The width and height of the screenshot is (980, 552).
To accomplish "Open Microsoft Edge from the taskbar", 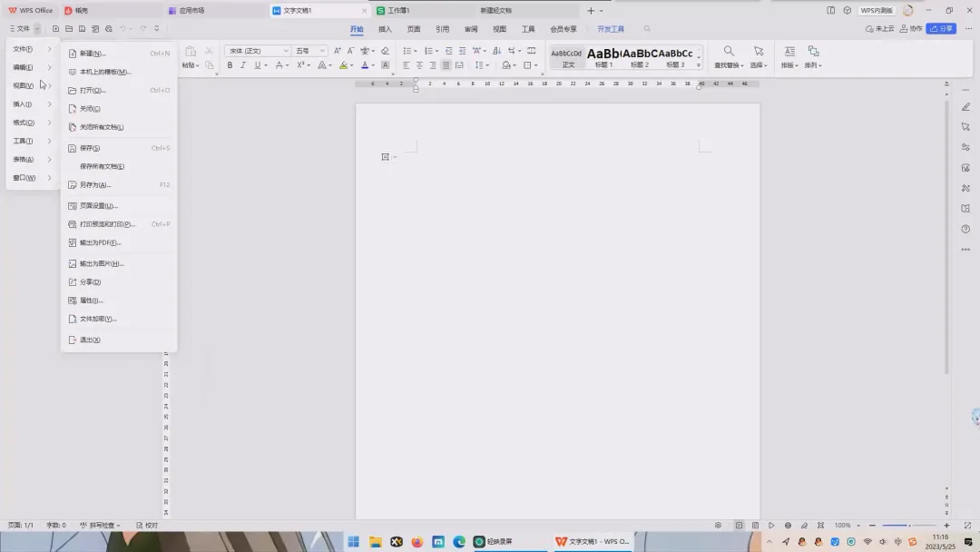I will pos(459,542).
